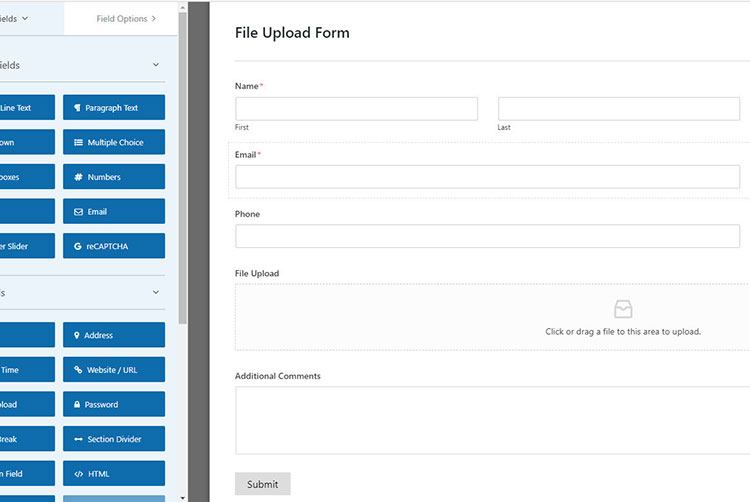Add an HTML field

(114, 473)
